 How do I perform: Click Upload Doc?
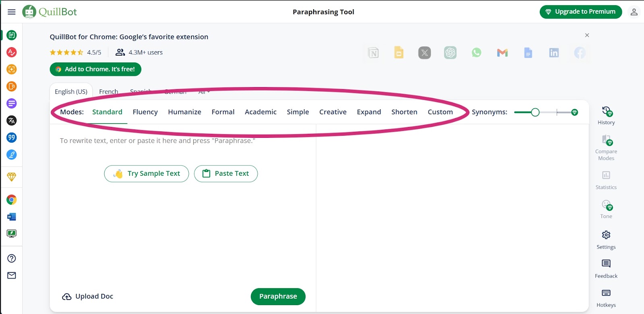pyautogui.click(x=88, y=297)
